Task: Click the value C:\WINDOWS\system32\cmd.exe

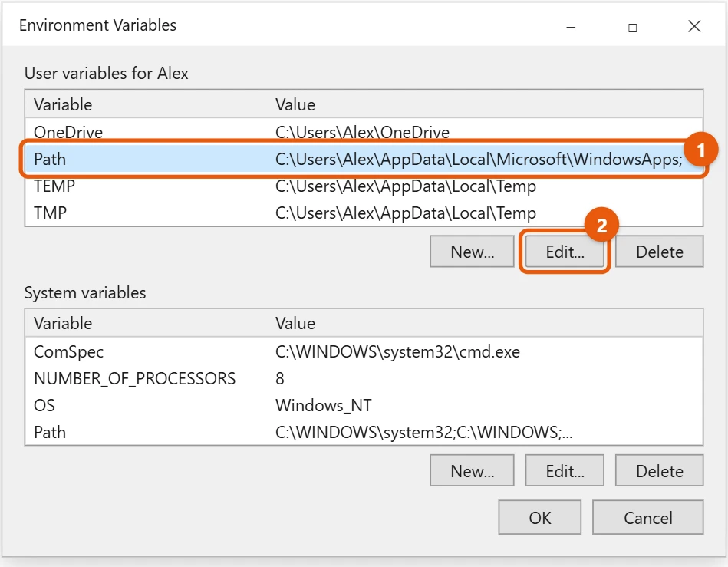Action: coord(397,352)
